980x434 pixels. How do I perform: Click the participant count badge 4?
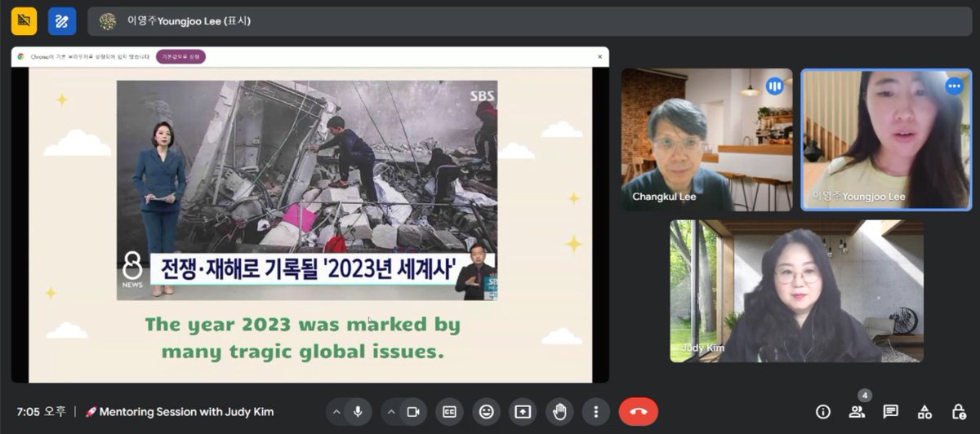(x=864, y=396)
